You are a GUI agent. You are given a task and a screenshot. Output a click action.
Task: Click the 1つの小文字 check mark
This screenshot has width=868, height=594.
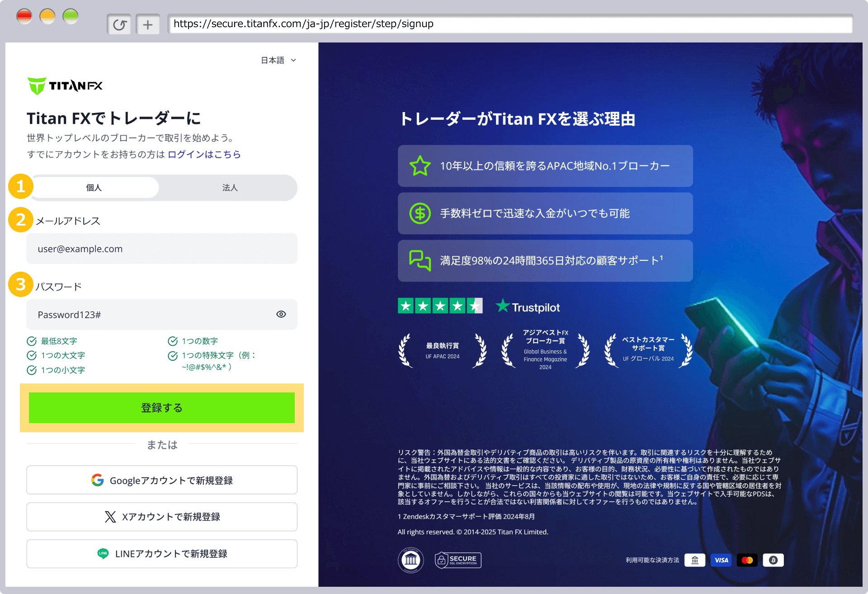(x=32, y=370)
